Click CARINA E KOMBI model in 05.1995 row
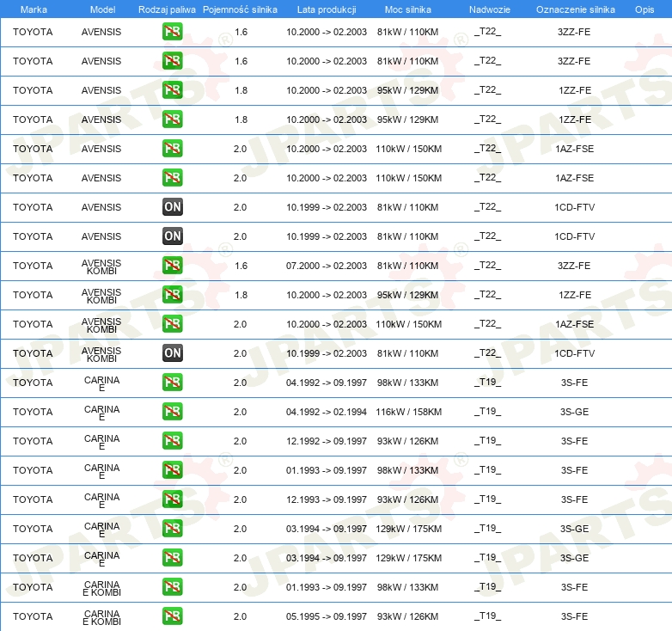This screenshot has height=631, width=672. pos(101,617)
